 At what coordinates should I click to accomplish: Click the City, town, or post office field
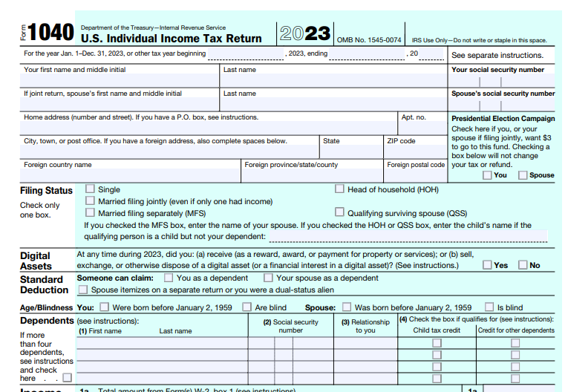pyautogui.click(x=169, y=151)
